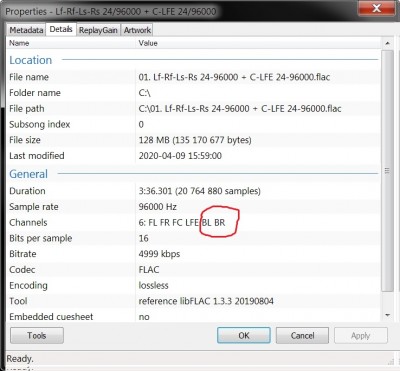
Task: Open the ReplayGain tab
Action: coord(98,30)
